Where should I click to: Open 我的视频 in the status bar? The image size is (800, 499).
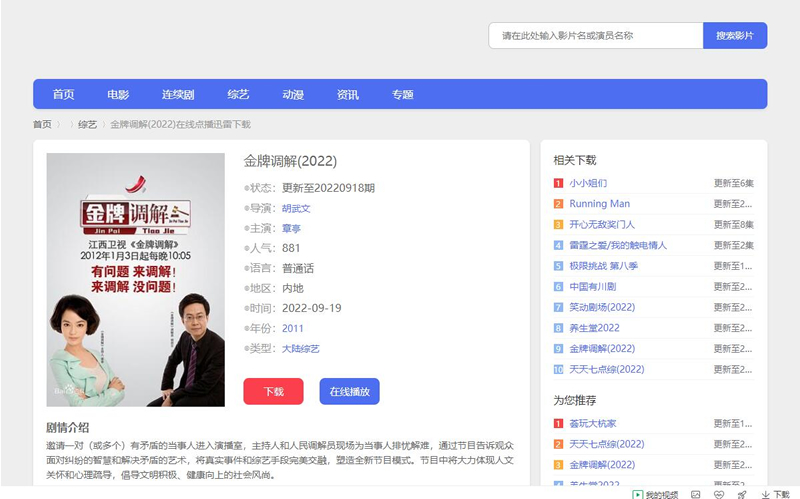point(655,494)
